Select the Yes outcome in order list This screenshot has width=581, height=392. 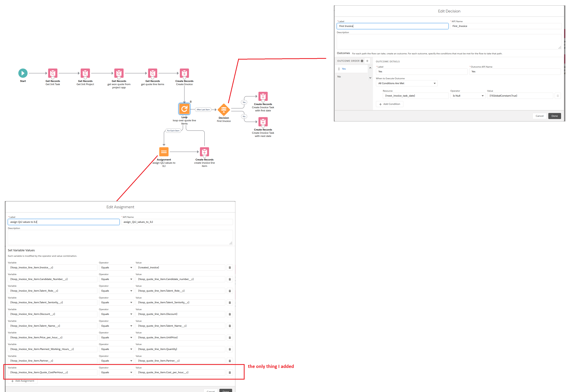tap(344, 69)
